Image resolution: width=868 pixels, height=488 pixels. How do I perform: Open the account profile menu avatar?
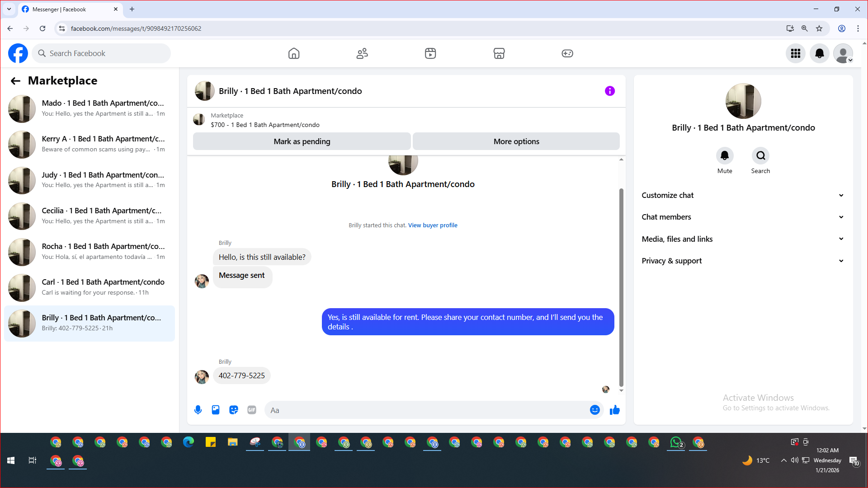(x=843, y=53)
